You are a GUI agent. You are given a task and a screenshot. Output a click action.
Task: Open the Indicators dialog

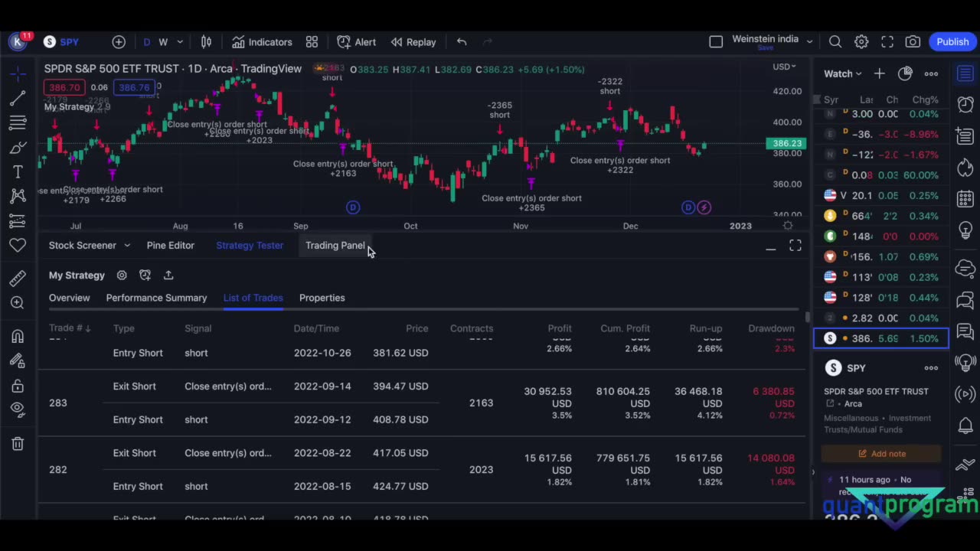(x=262, y=42)
